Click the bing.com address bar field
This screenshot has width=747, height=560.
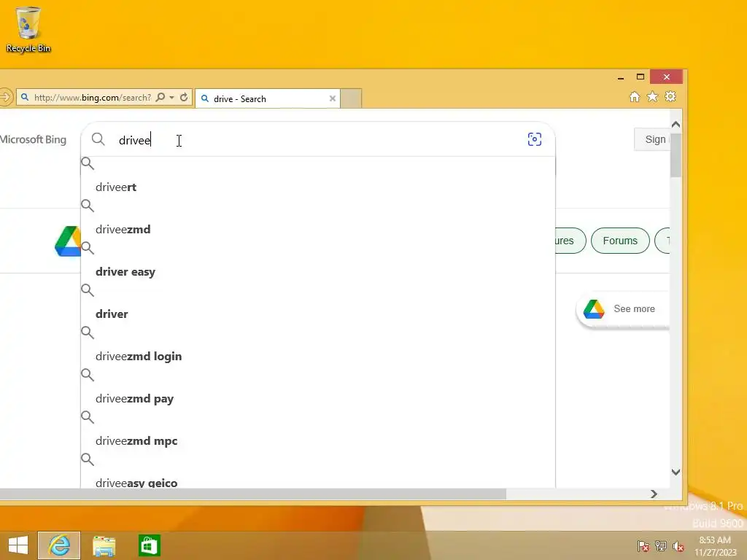[93, 98]
